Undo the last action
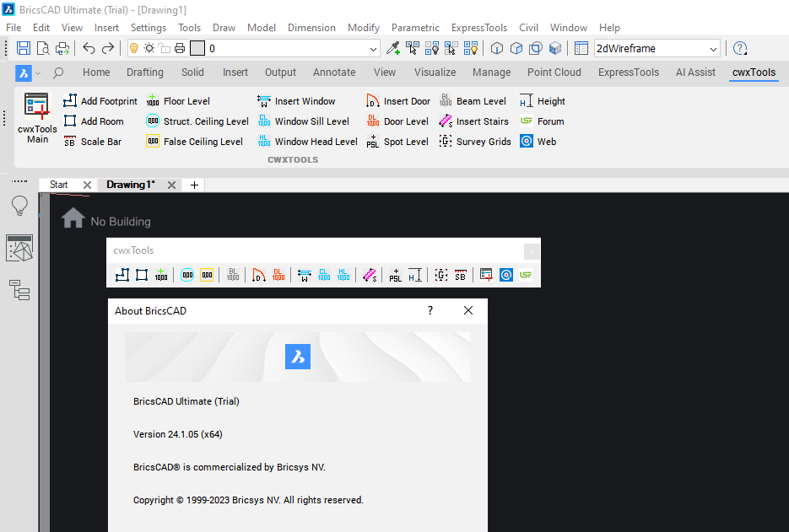Image resolution: width=789 pixels, height=532 pixels. 89,48
